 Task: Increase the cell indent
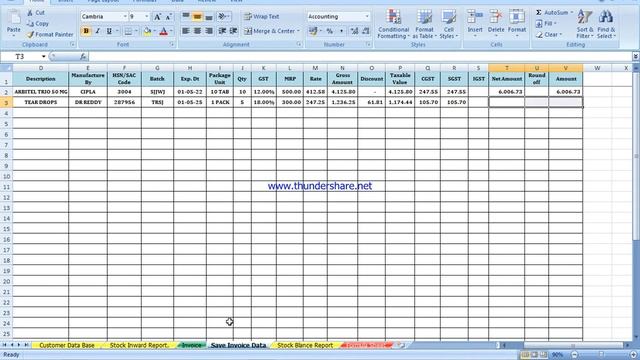[233, 31]
